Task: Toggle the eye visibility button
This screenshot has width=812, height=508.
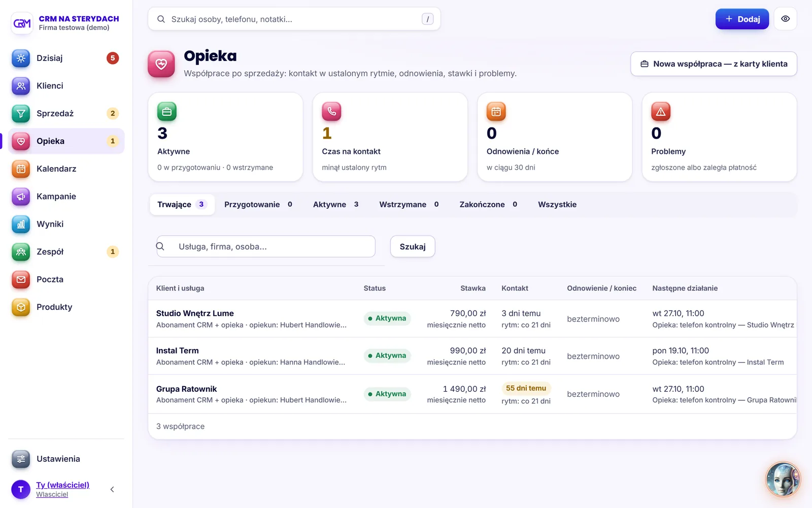Action: (785, 19)
